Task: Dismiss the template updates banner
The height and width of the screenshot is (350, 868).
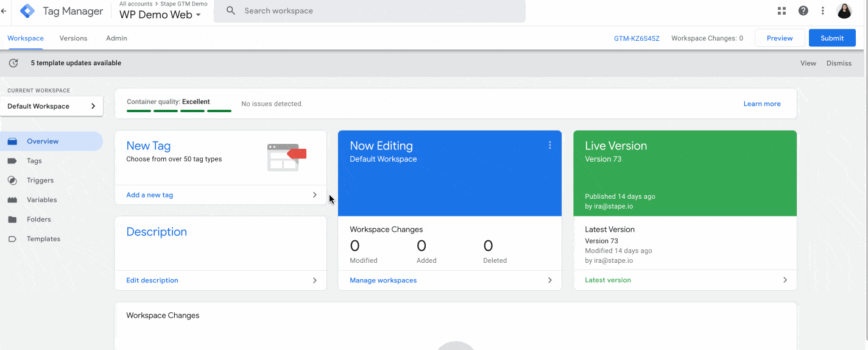Action: (x=839, y=63)
